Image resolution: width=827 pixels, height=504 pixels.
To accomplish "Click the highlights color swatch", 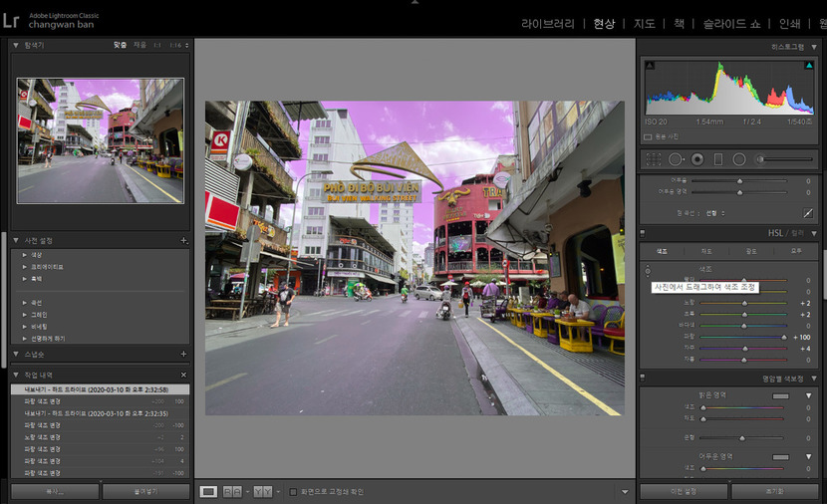I will pos(780,395).
